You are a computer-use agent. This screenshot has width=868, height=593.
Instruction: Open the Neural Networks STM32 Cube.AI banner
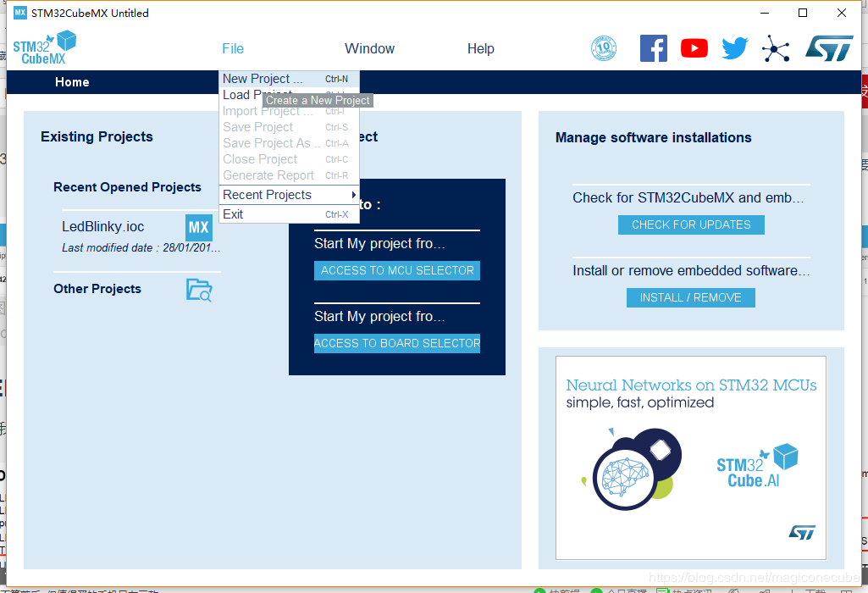point(691,458)
